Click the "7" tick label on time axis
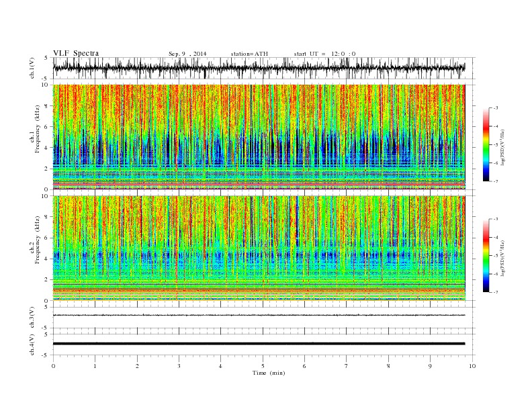The height and width of the screenshot is (411, 532). point(347,366)
